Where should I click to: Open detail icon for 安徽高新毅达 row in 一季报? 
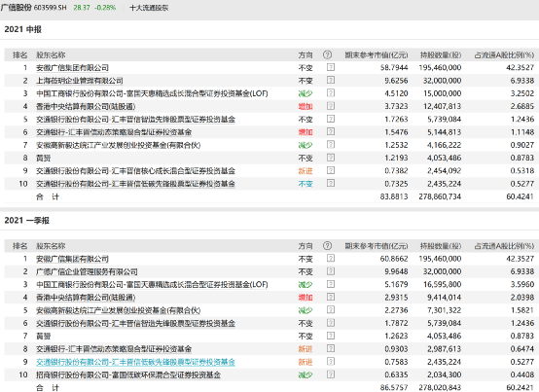coord(331,310)
